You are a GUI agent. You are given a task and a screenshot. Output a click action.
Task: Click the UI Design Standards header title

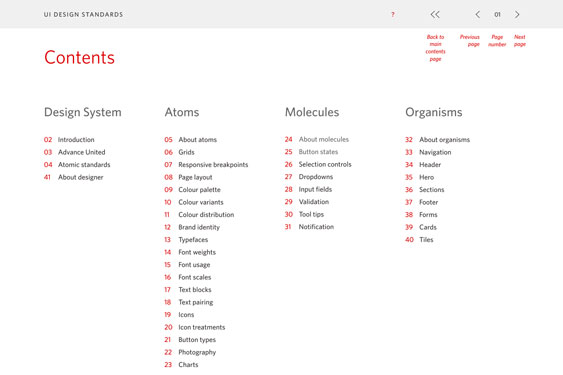click(83, 14)
